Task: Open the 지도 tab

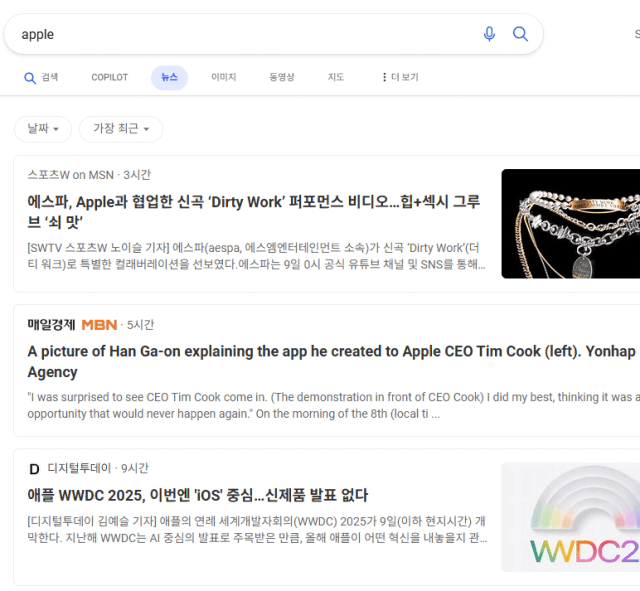Action: [336, 77]
